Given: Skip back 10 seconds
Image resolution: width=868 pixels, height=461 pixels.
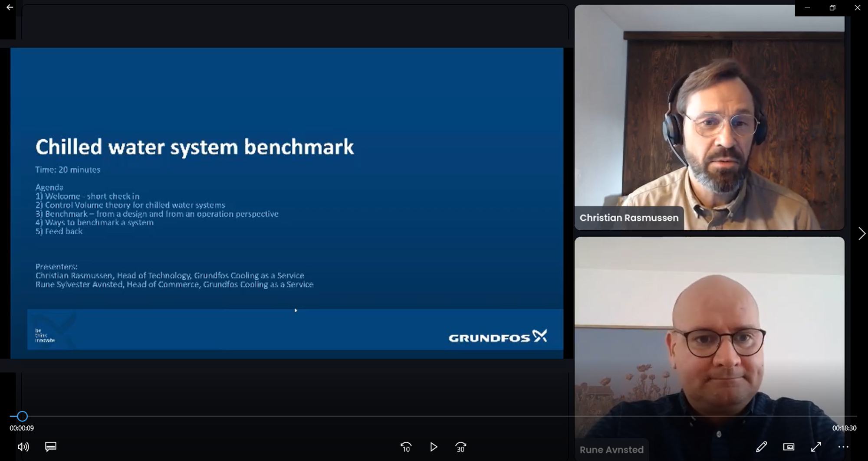Looking at the screenshot, I should (x=406, y=447).
